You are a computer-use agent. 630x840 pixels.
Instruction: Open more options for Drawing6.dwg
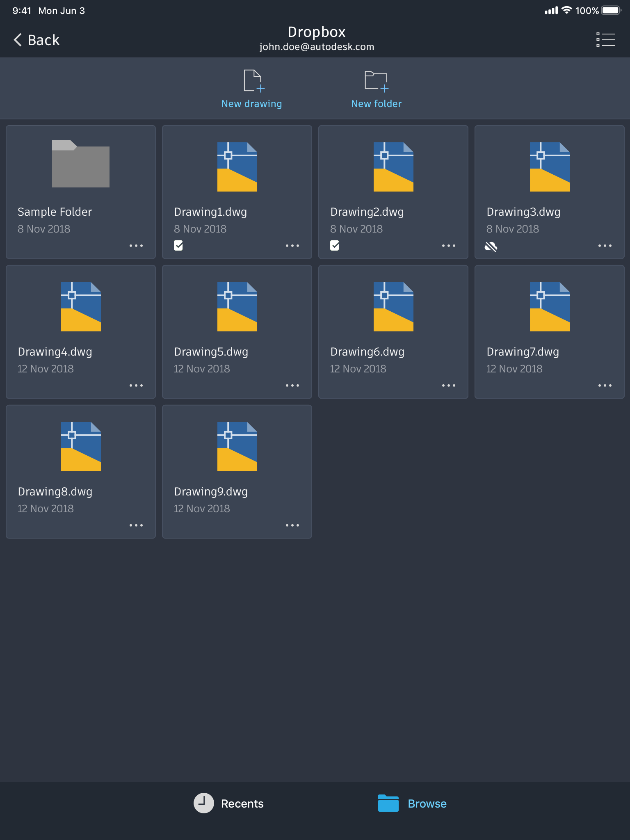(x=449, y=386)
